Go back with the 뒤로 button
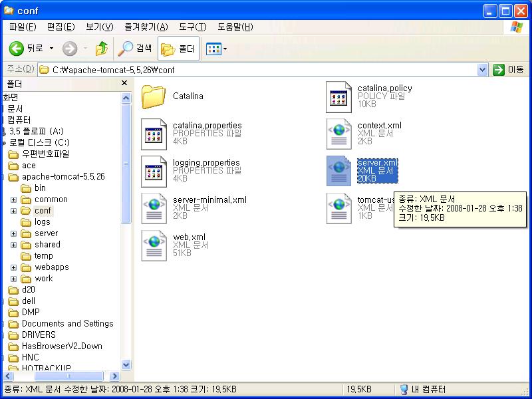 click(x=26, y=49)
